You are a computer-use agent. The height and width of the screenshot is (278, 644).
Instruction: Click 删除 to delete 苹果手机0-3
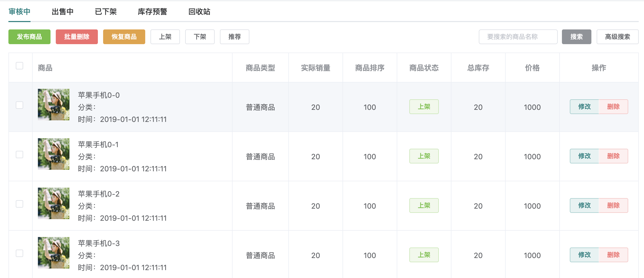tap(613, 255)
